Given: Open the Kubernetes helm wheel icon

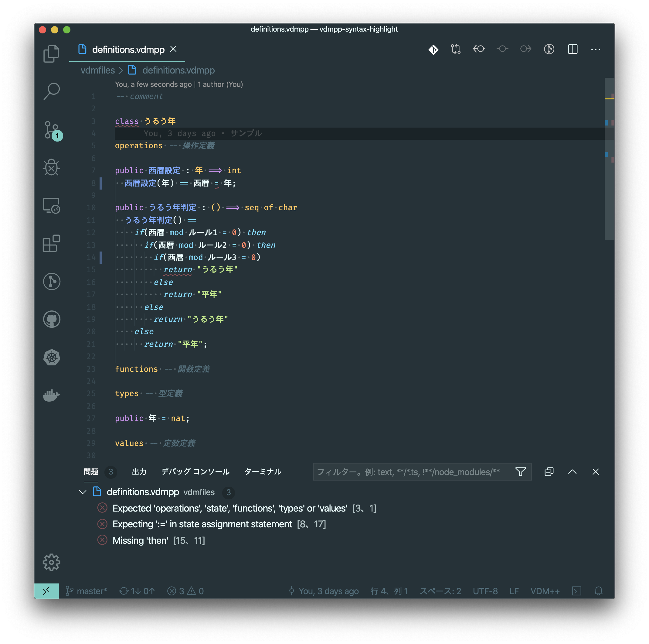Looking at the screenshot, I should 51,357.
